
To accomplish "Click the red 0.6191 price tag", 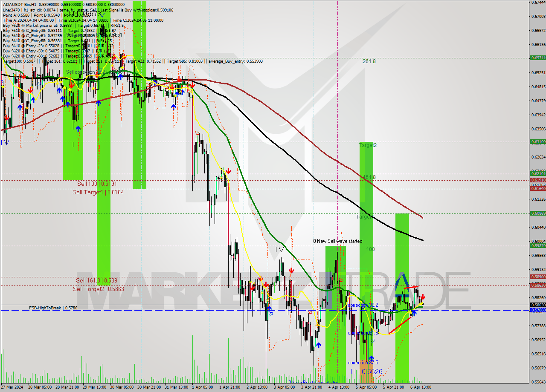I will pyautogui.click(x=537, y=180).
